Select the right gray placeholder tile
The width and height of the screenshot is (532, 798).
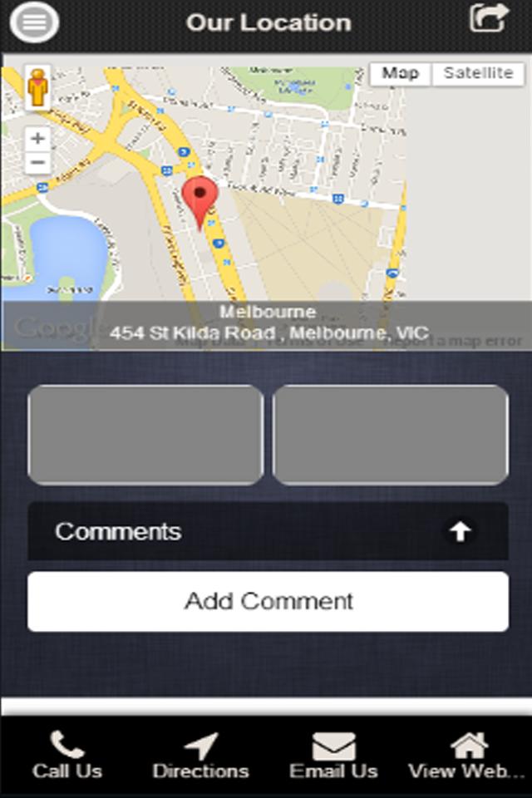click(x=391, y=435)
